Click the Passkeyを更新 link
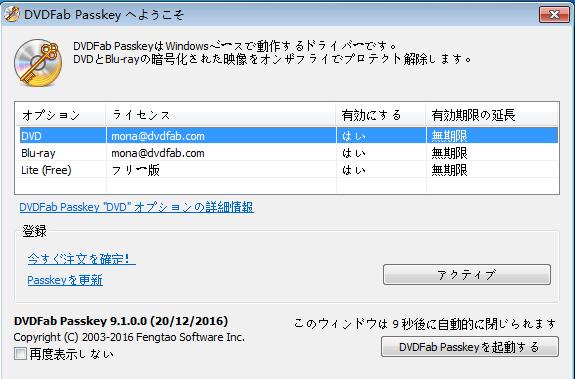The height and width of the screenshot is (379, 575). [65, 280]
